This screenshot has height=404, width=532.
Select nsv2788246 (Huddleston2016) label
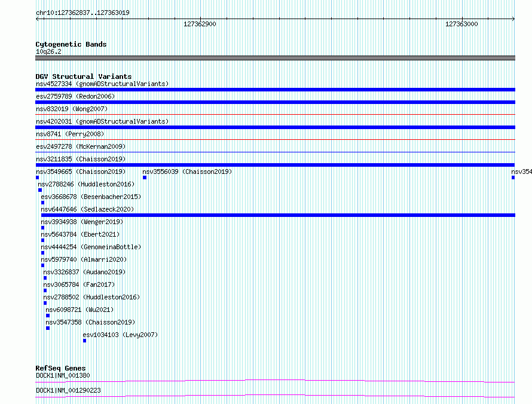pos(86,184)
